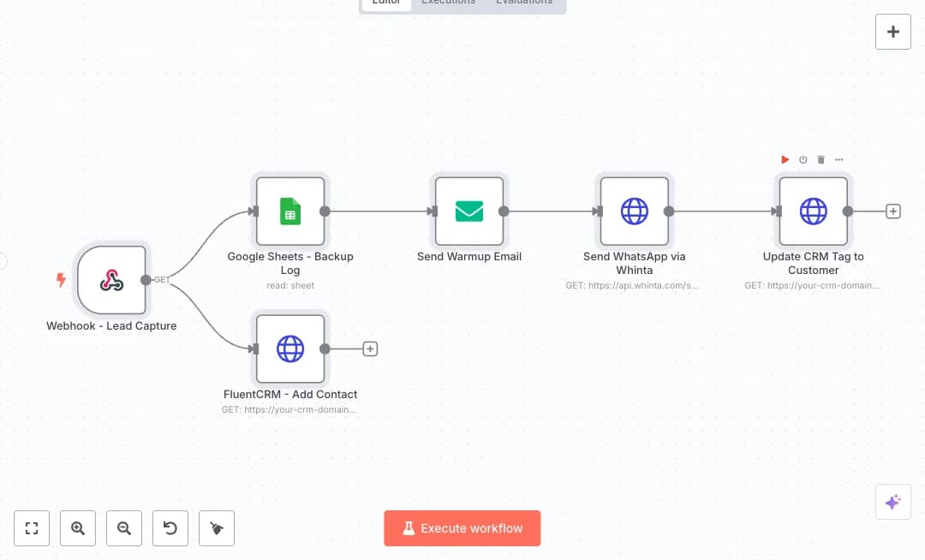Select the zoom out magnifier icon
Image resolution: width=925 pixels, height=560 pixels.
[x=124, y=528]
